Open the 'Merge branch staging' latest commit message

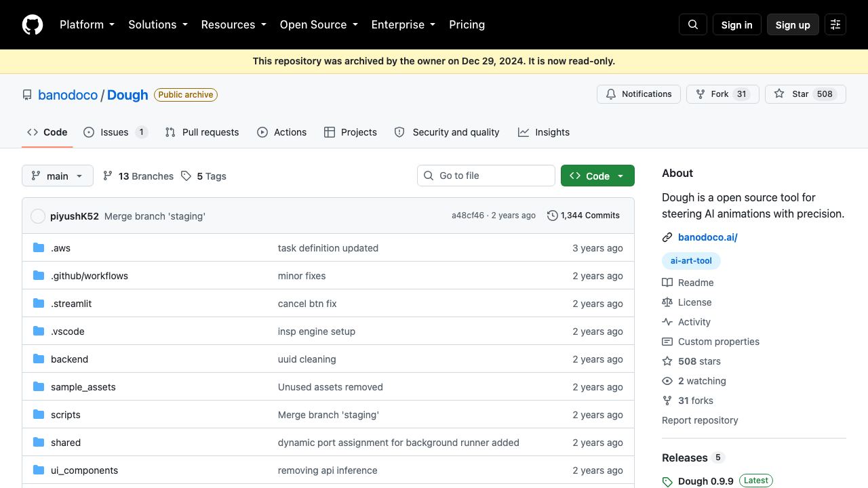click(x=155, y=216)
